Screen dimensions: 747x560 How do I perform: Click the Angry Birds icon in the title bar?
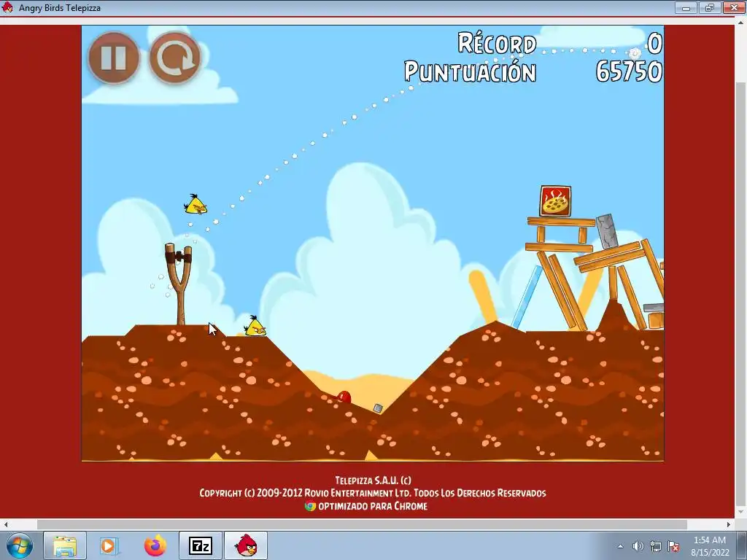pos(7,7)
